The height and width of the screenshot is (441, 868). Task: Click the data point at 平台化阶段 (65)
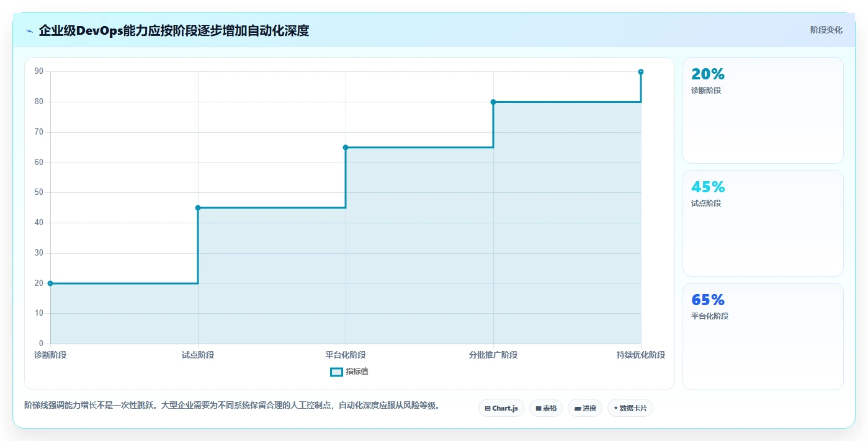pyautogui.click(x=346, y=148)
